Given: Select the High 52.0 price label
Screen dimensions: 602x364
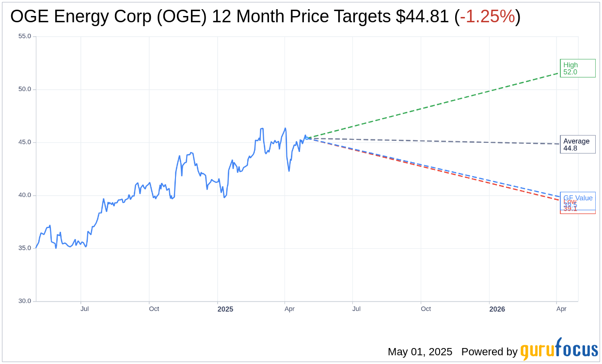Looking at the screenshot, I should 578,68.
